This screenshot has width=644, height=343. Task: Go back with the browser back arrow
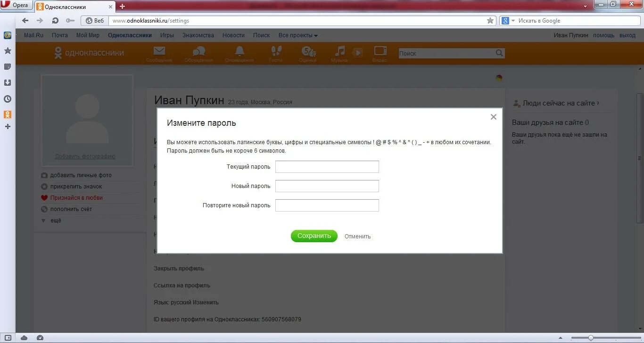[x=25, y=21]
